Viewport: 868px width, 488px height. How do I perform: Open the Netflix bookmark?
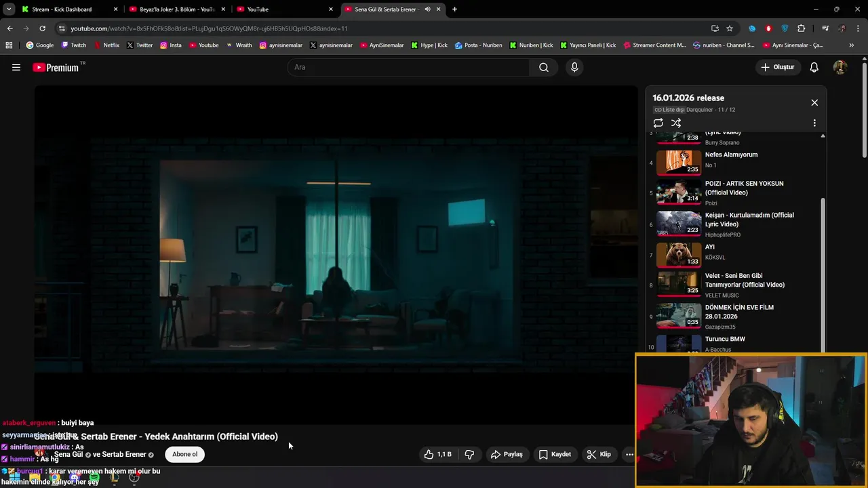(106, 45)
